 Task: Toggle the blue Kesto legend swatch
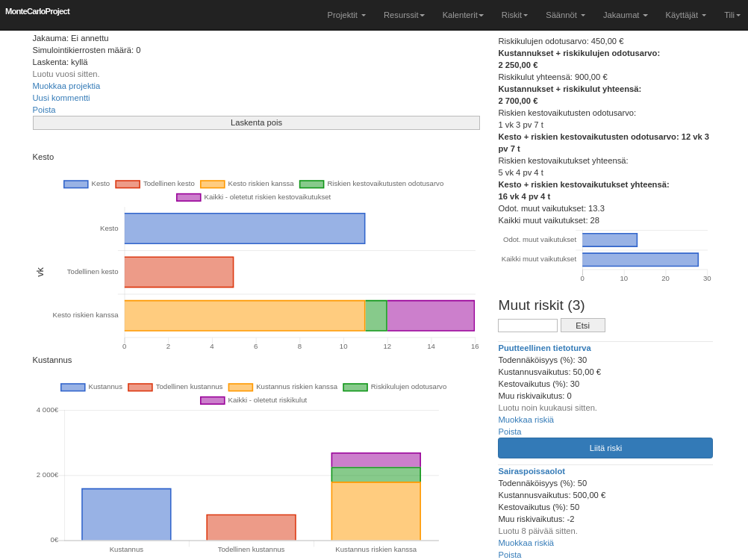76,184
